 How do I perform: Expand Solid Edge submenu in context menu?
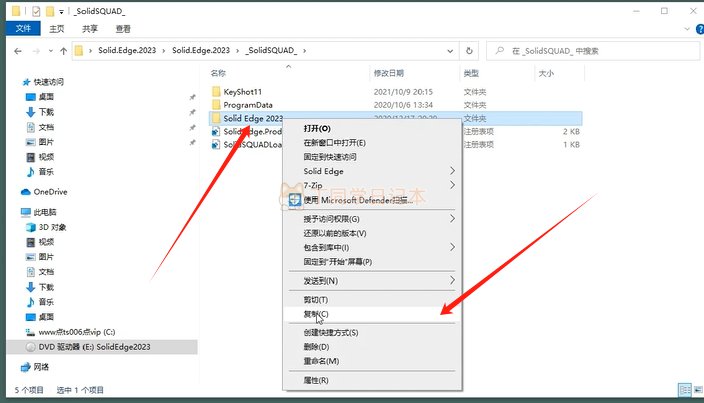click(x=373, y=171)
